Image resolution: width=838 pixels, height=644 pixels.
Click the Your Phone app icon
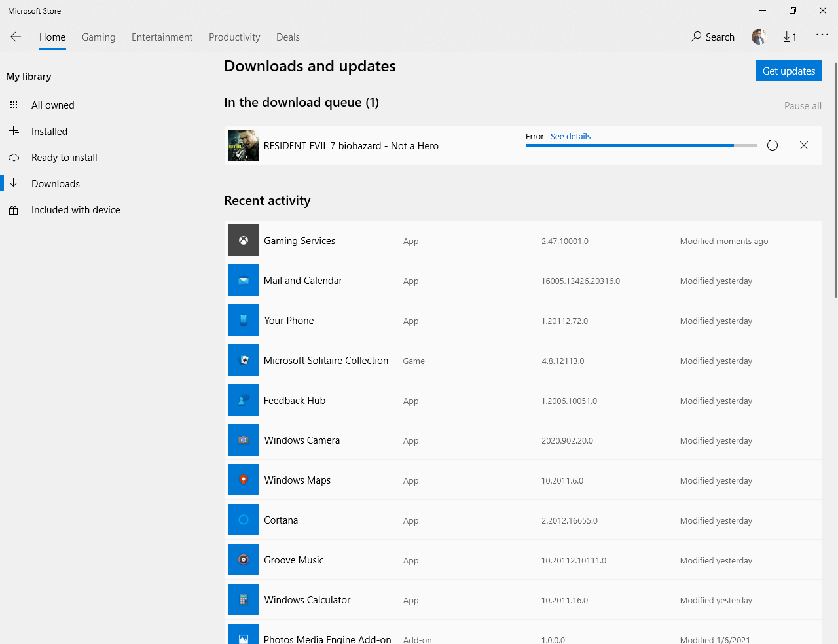244,320
